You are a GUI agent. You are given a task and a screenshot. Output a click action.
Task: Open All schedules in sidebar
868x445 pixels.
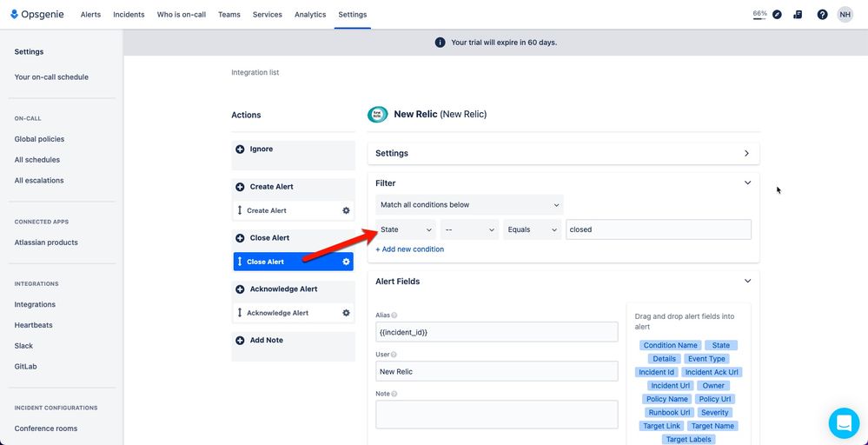pos(37,160)
